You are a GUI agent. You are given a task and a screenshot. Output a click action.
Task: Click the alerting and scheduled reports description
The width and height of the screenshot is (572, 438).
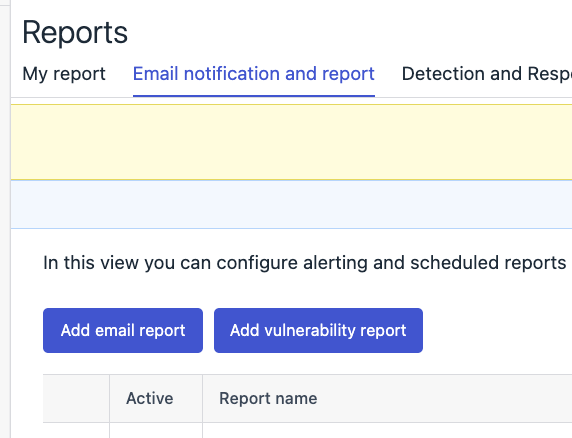pyautogui.click(x=305, y=263)
